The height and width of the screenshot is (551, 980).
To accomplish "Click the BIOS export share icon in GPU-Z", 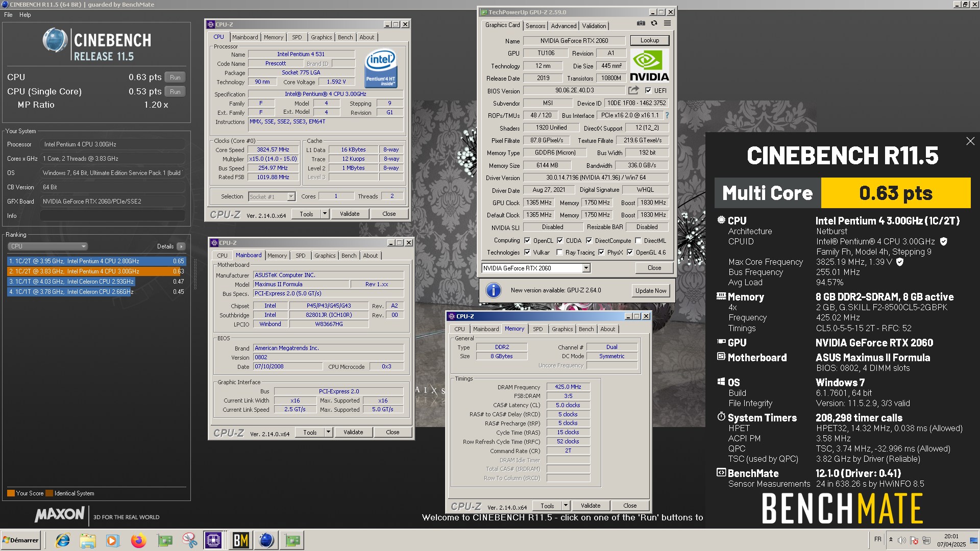I will coord(633,90).
